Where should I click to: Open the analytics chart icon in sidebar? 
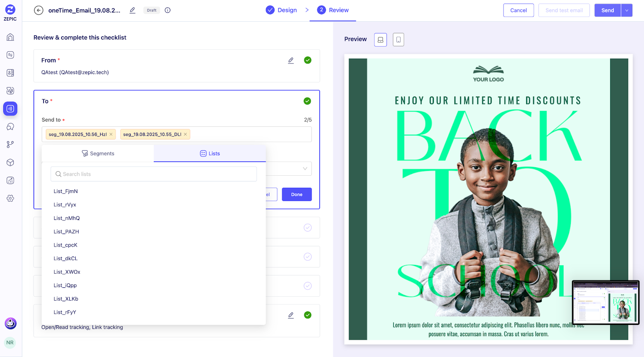coord(10,181)
